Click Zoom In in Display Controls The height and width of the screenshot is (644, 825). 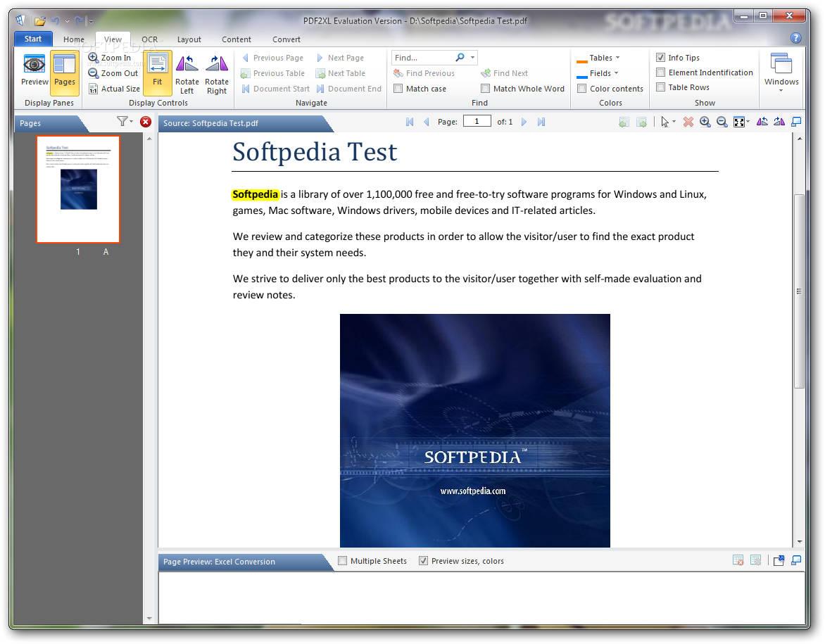click(x=109, y=57)
